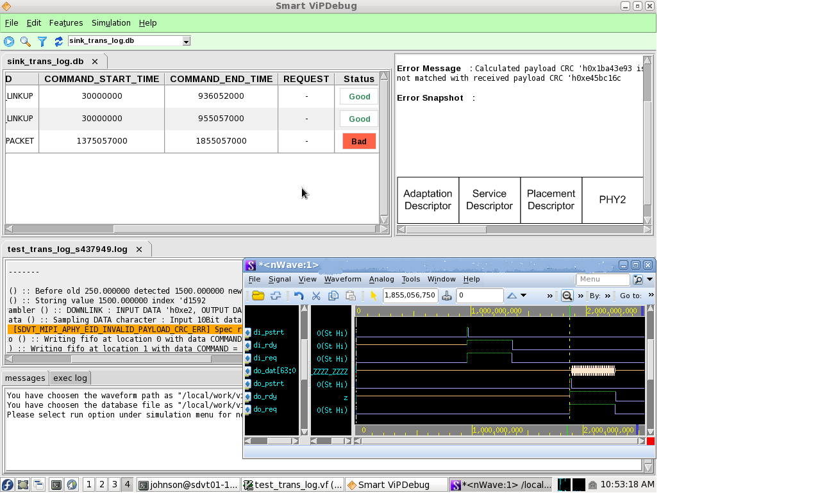Click the nWave Menu search field
Viewport: 820px width, 504px height.
pos(603,280)
